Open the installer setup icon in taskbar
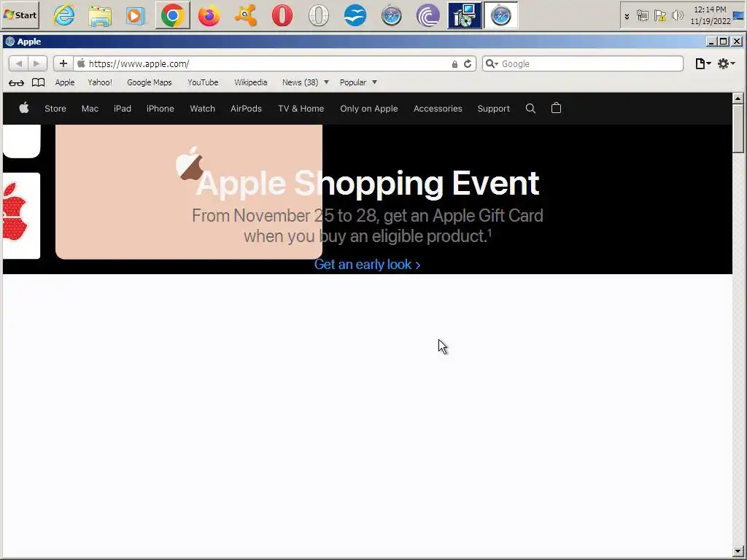 pyautogui.click(x=465, y=15)
